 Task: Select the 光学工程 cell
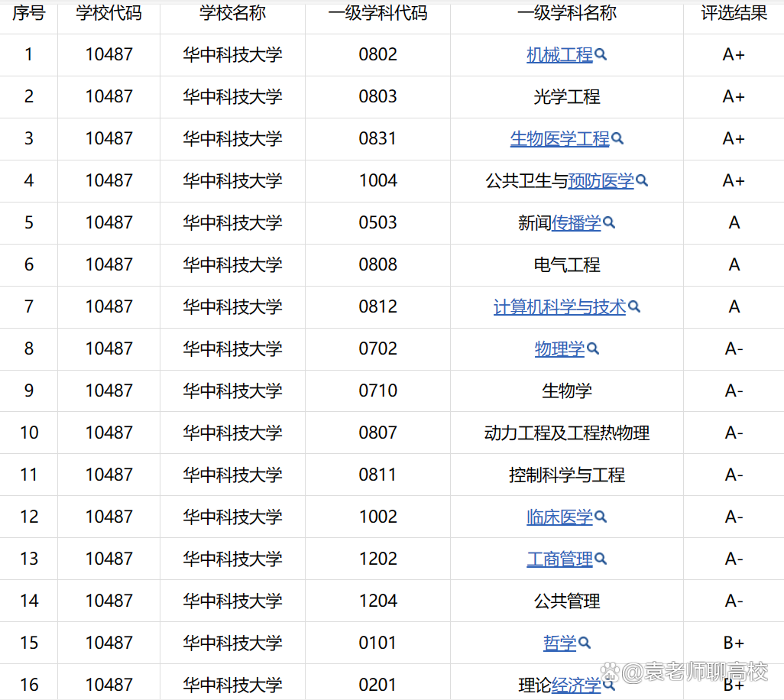pyautogui.click(x=566, y=97)
